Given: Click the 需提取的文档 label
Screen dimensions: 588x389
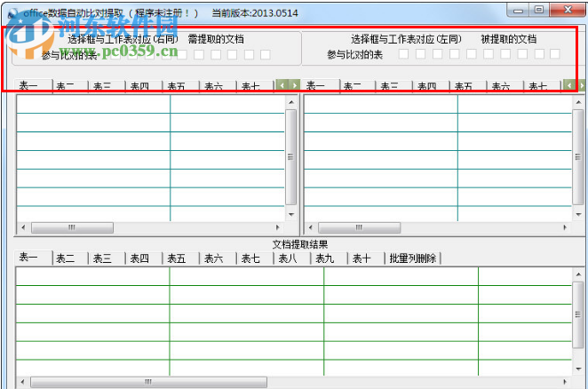Looking at the screenshot, I should [216, 39].
